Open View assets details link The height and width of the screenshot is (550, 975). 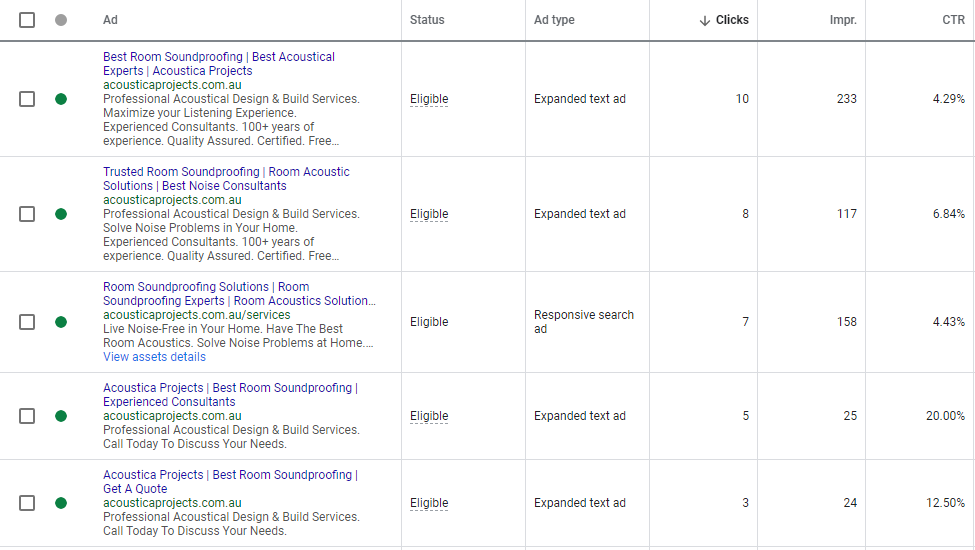[154, 357]
